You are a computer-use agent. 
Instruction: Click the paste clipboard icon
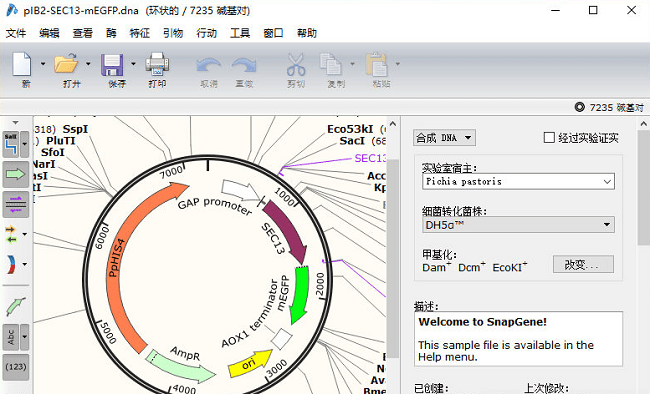click(x=376, y=65)
